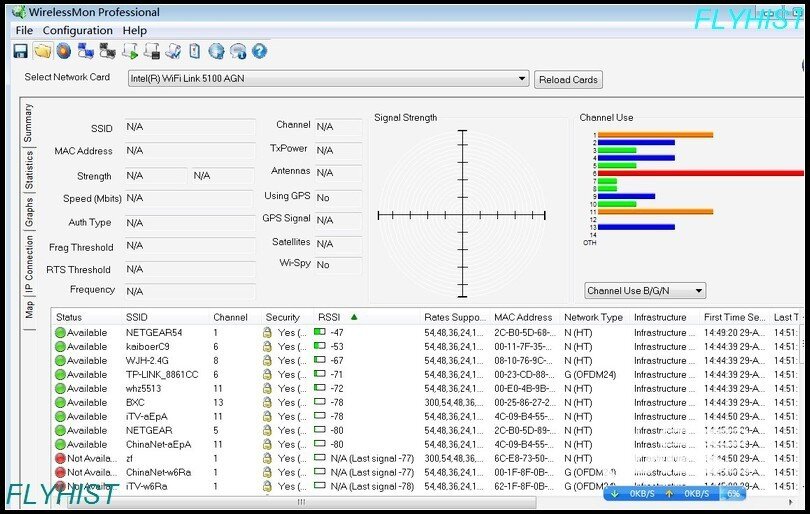Click the red status icon for ChinaNet-w6Ra
This screenshot has width=810, height=514.
60,472
